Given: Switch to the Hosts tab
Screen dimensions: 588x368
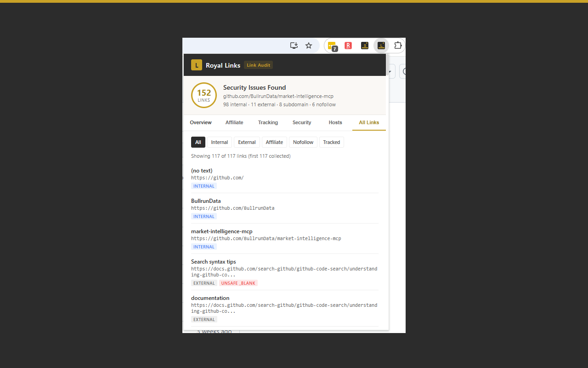Looking at the screenshot, I should [x=335, y=122].
